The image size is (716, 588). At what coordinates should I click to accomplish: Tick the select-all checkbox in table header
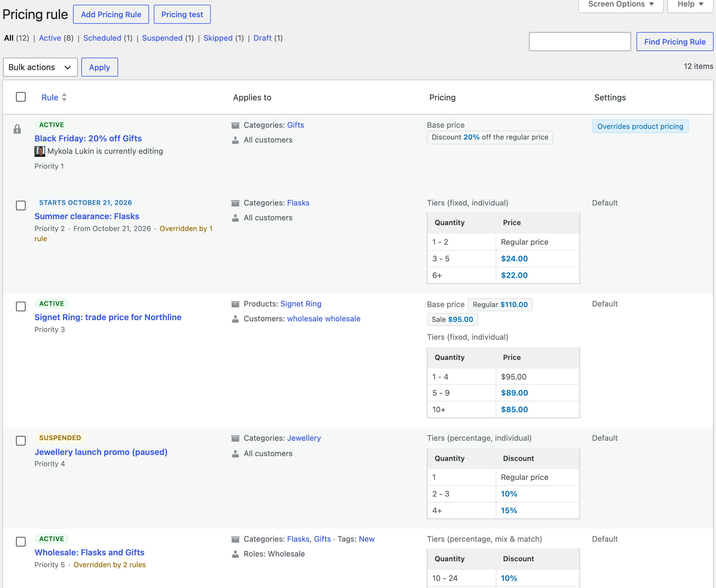(21, 97)
